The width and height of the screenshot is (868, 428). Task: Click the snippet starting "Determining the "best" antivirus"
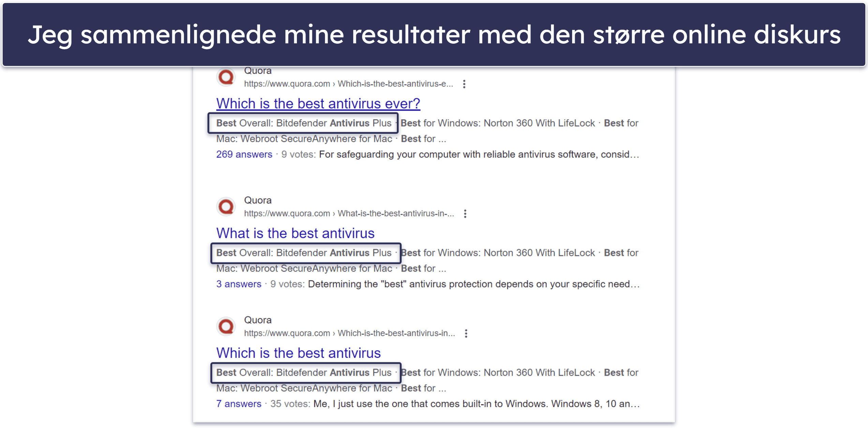474,284
